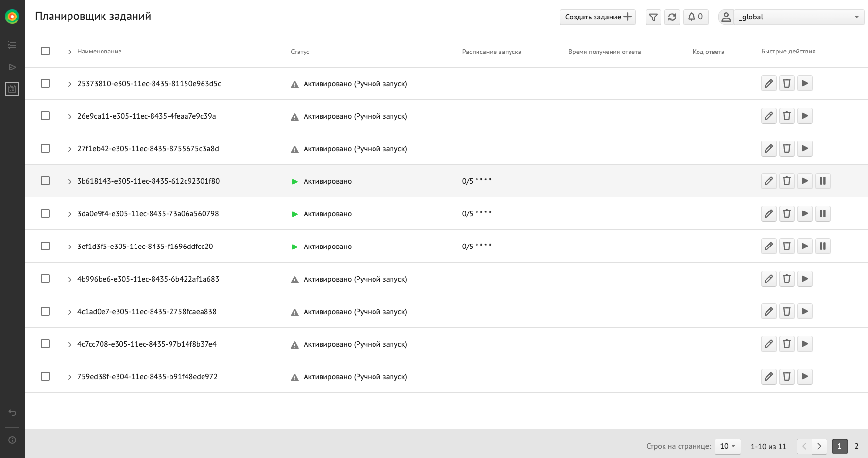Open the scheduler calendar icon in sidebar
This screenshot has height=458, width=868.
(x=12, y=89)
